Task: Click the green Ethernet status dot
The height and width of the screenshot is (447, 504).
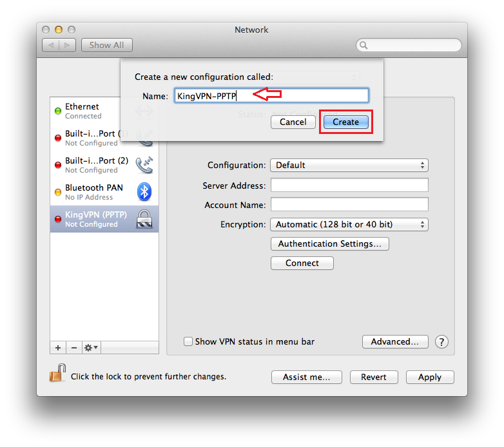Action: 58,111
